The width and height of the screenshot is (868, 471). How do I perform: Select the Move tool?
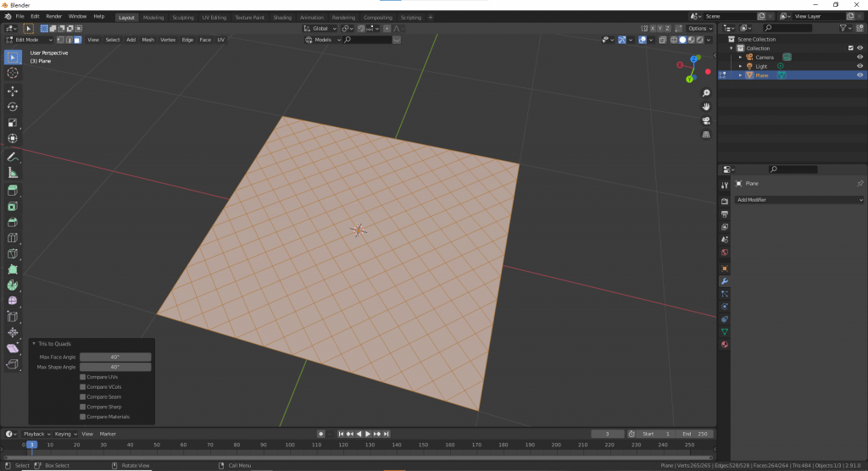click(13, 91)
